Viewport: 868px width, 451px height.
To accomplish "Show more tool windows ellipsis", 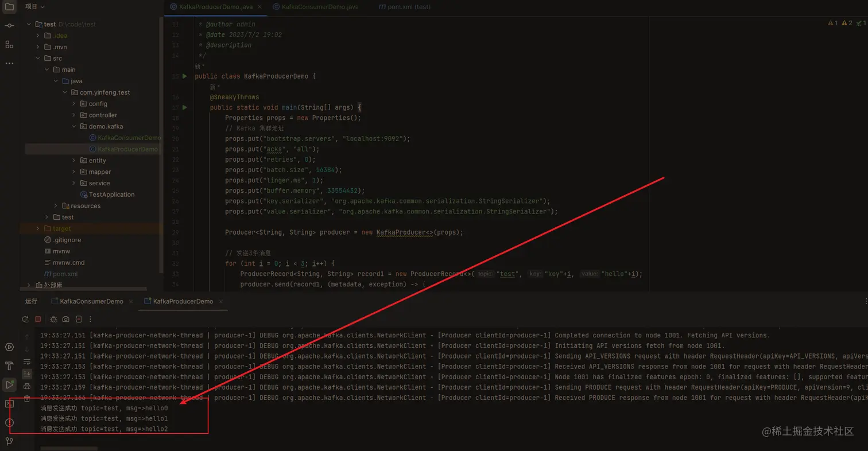I will tap(9, 63).
